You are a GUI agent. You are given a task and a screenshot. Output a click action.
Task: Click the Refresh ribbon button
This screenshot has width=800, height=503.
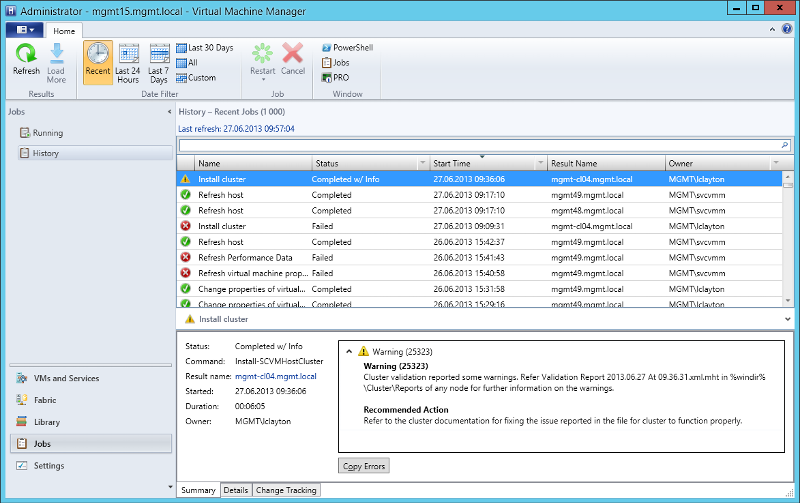coord(26,60)
